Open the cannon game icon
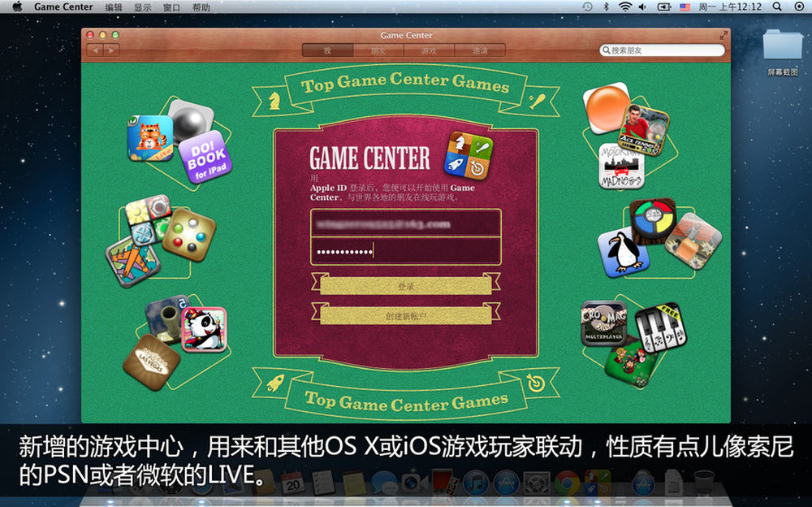Screen dimensions: 812x507 (167, 319)
